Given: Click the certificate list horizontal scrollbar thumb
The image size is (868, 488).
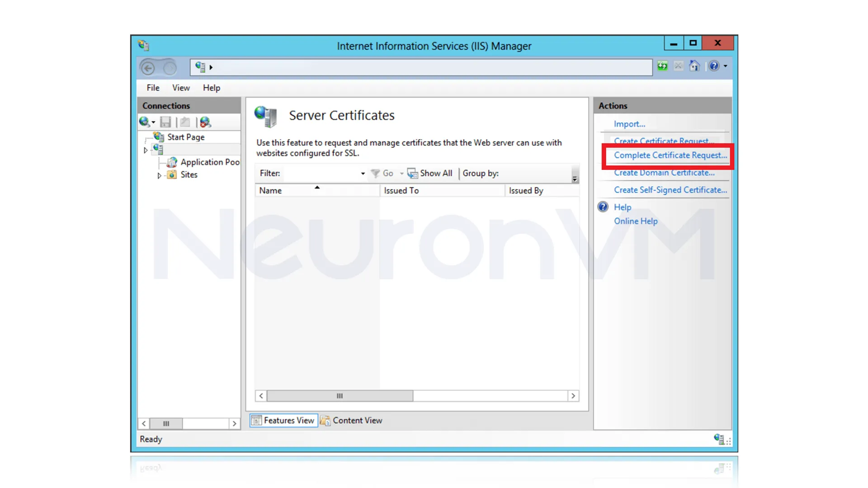Looking at the screenshot, I should [340, 396].
